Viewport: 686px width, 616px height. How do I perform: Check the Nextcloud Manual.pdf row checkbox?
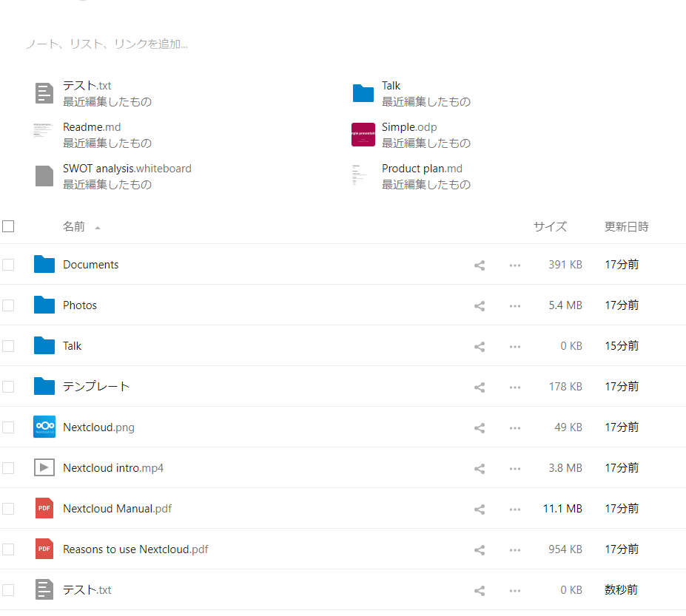point(8,509)
